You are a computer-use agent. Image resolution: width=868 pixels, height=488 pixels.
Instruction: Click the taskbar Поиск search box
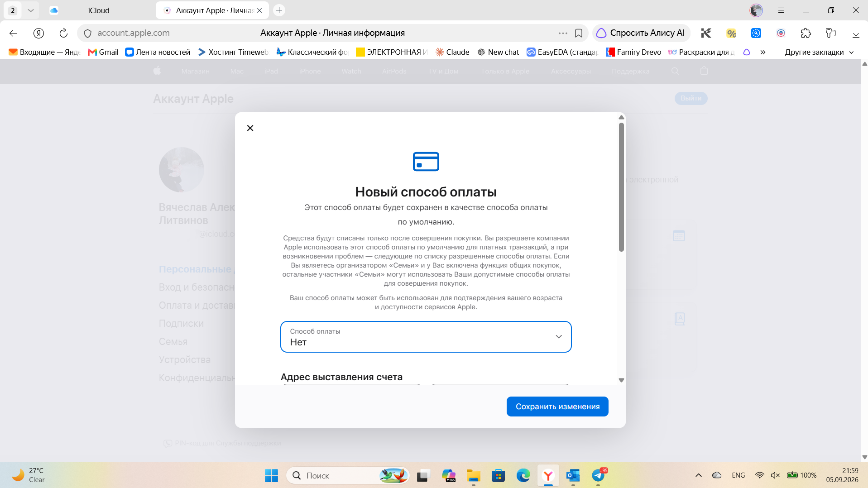pos(348,475)
